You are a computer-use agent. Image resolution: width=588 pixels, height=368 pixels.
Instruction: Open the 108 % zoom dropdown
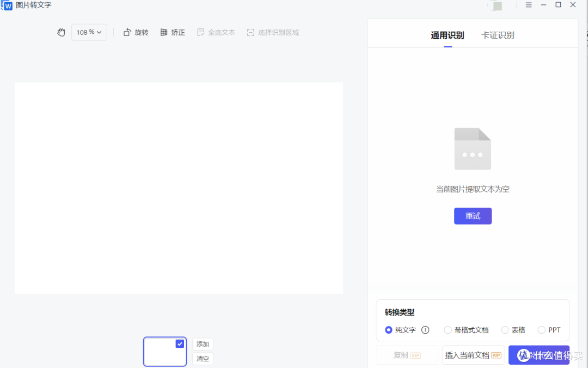pos(89,32)
